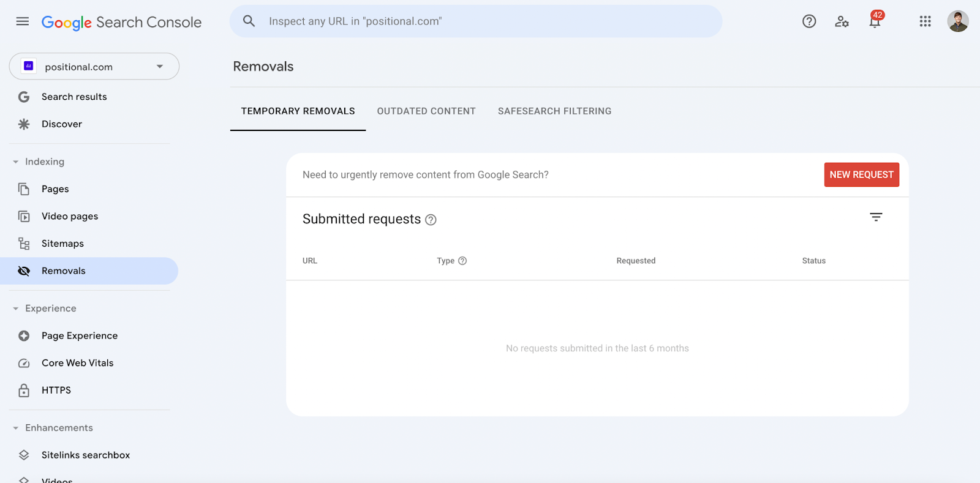Open the Google apps grid

925,21
